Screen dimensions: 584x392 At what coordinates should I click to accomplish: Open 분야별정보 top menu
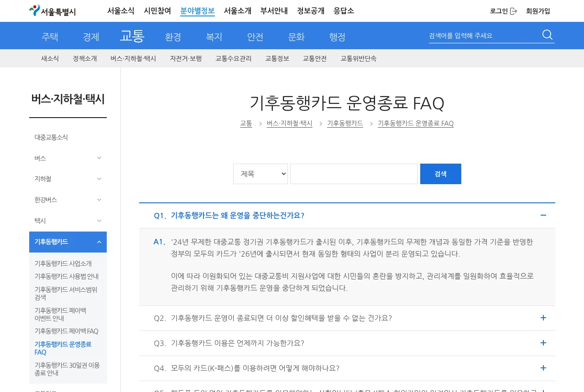197,11
